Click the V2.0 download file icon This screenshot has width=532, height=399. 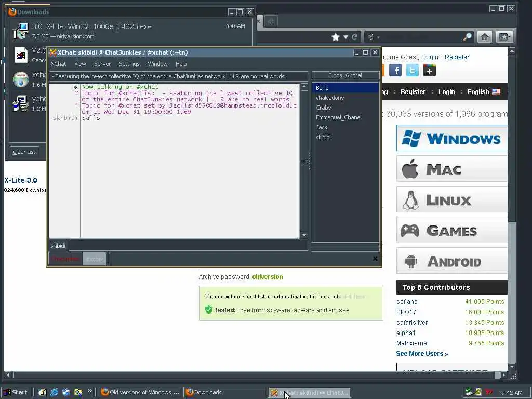[21, 55]
